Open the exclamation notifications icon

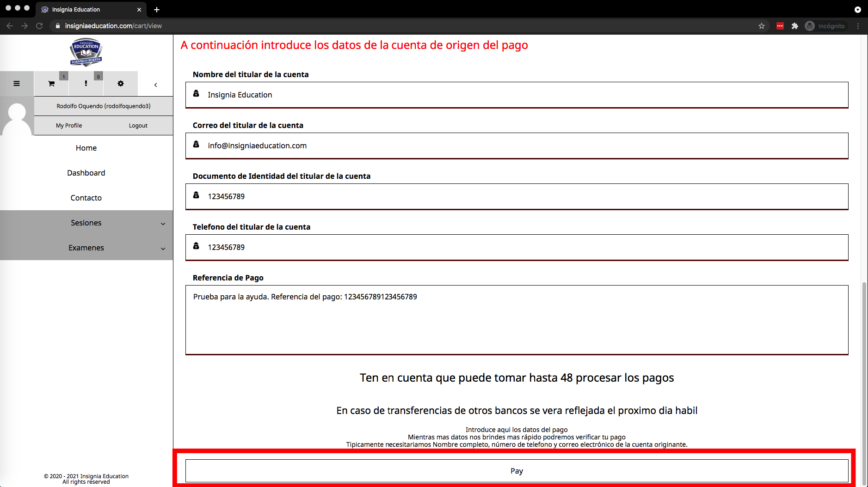tap(86, 84)
